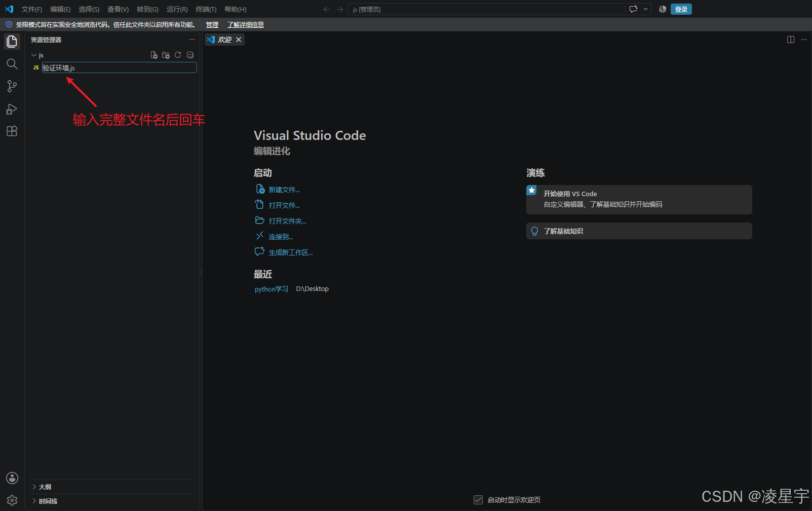Open editor more actions menu
Image resolution: width=812 pixels, height=511 pixels.
804,40
